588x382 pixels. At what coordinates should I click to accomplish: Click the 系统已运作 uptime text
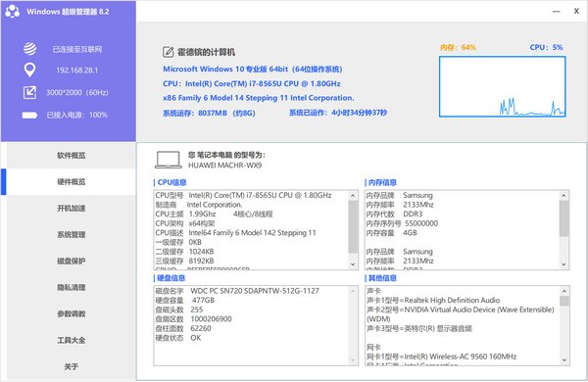[x=338, y=113]
